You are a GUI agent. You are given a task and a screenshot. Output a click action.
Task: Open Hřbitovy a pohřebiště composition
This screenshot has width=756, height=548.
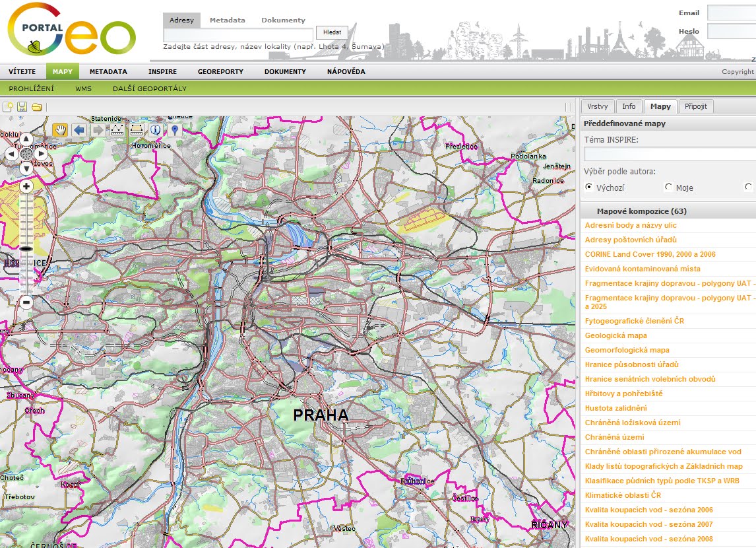pos(624,393)
